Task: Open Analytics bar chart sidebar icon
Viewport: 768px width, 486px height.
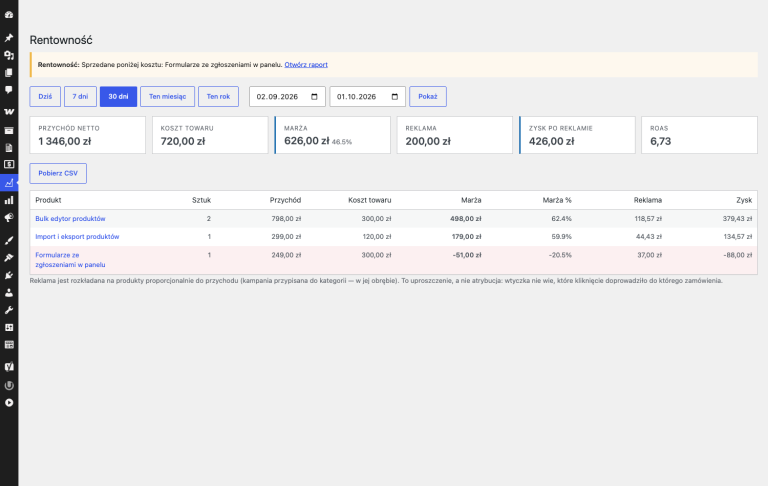Action: tap(9, 200)
